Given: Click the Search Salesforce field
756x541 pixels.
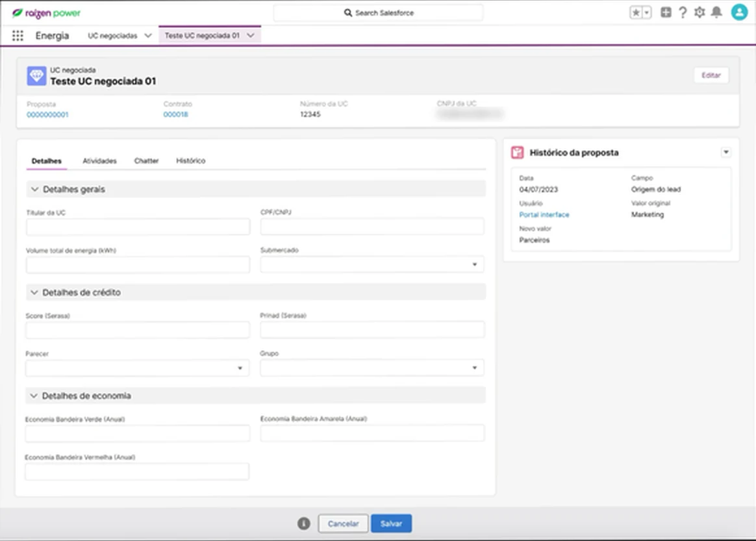Looking at the screenshot, I should point(379,13).
